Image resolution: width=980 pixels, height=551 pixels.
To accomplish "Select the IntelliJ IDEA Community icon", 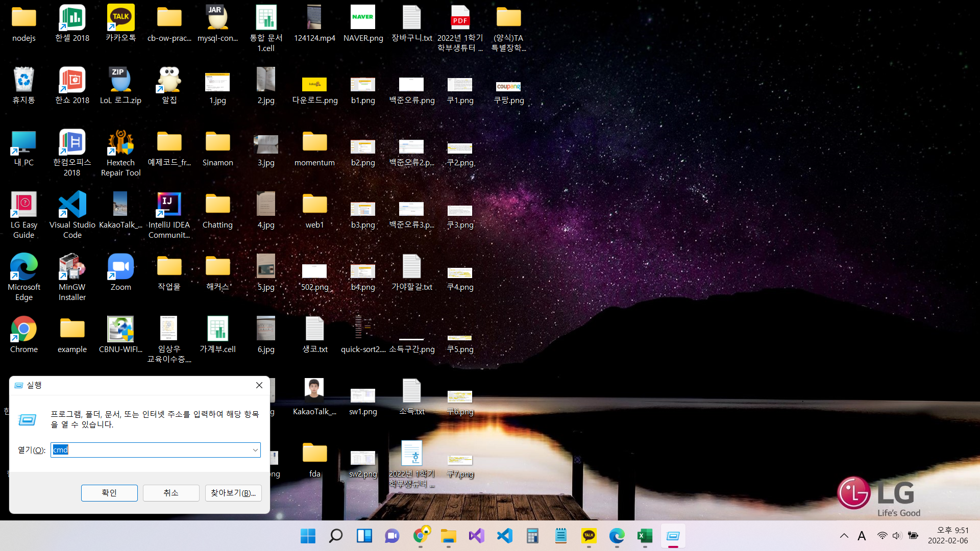I will point(169,205).
